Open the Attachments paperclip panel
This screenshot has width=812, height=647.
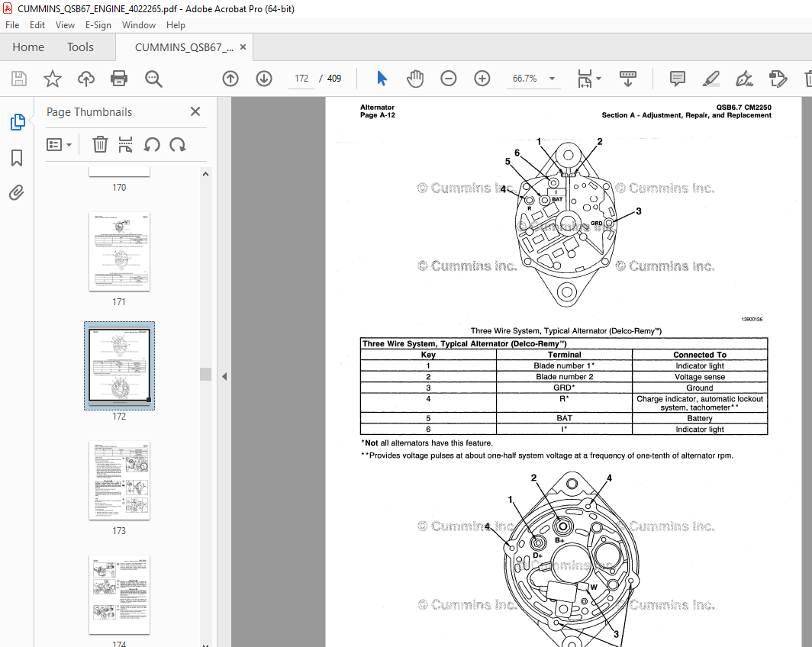pyautogui.click(x=17, y=192)
